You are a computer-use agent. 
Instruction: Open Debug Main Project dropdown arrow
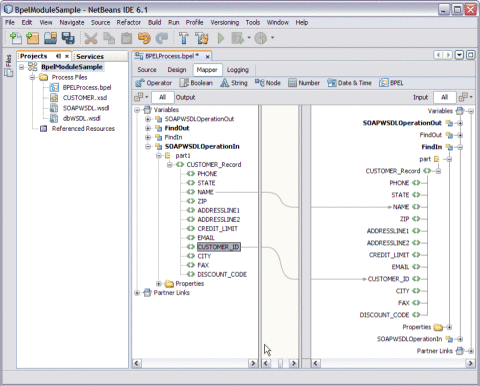pyautogui.click(x=249, y=38)
